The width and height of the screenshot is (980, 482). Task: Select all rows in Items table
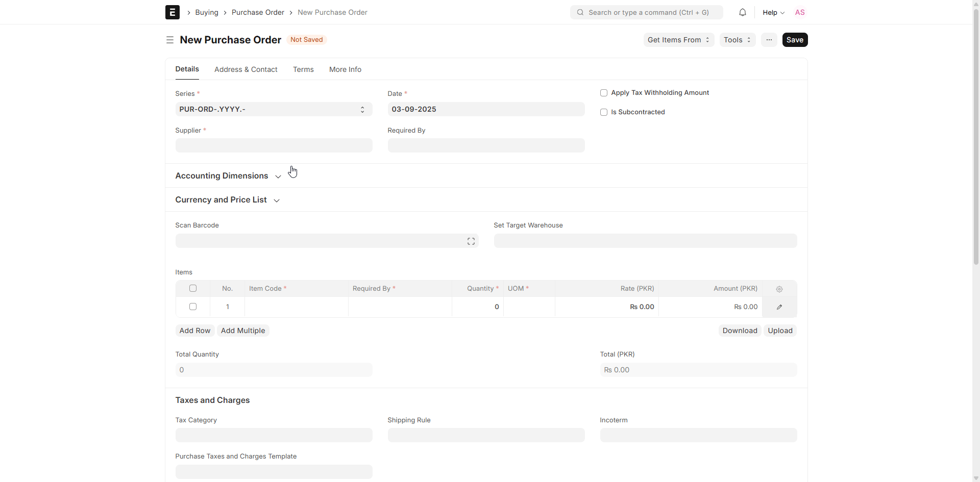click(193, 289)
